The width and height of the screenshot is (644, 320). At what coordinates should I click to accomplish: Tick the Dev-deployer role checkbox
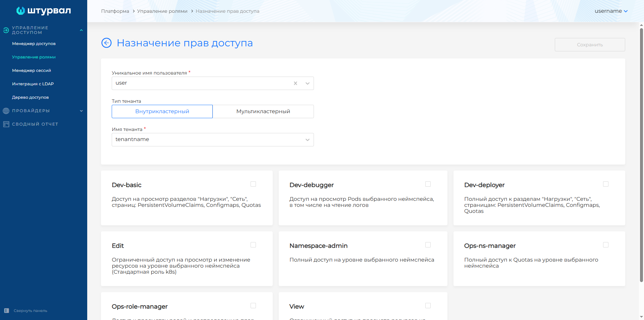606,184
